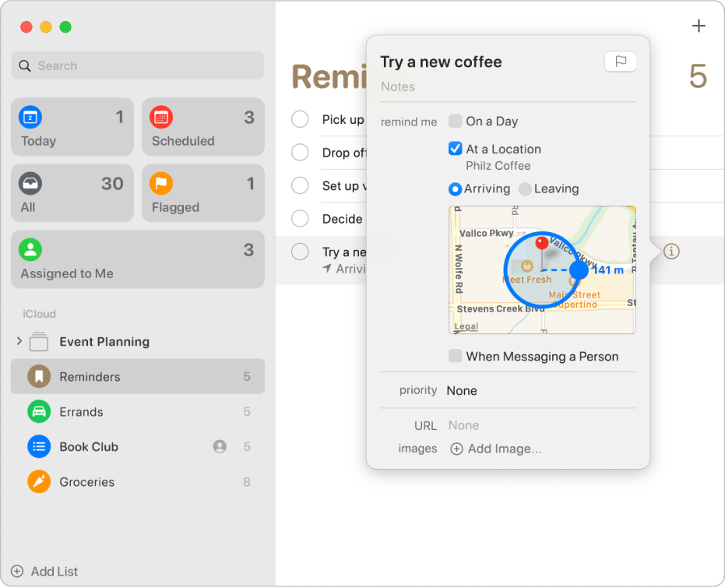This screenshot has height=588, width=725.
Task: Complete the Set up reminder circle
Action: click(x=300, y=185)
